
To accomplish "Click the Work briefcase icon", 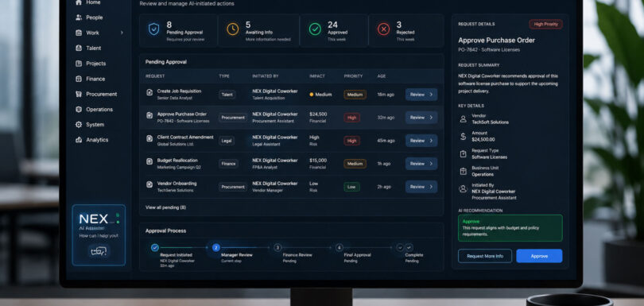I will [79, 33].
